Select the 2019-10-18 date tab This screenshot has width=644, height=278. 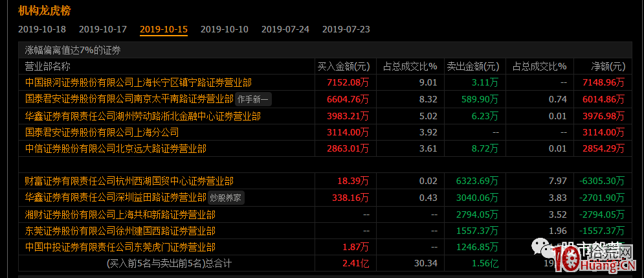coord(42,30)
